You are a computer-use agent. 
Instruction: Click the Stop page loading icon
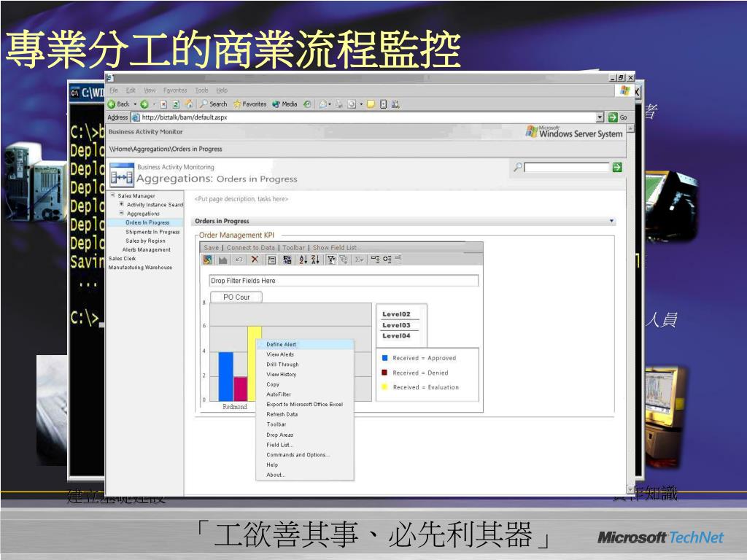(x=163, y=104)
